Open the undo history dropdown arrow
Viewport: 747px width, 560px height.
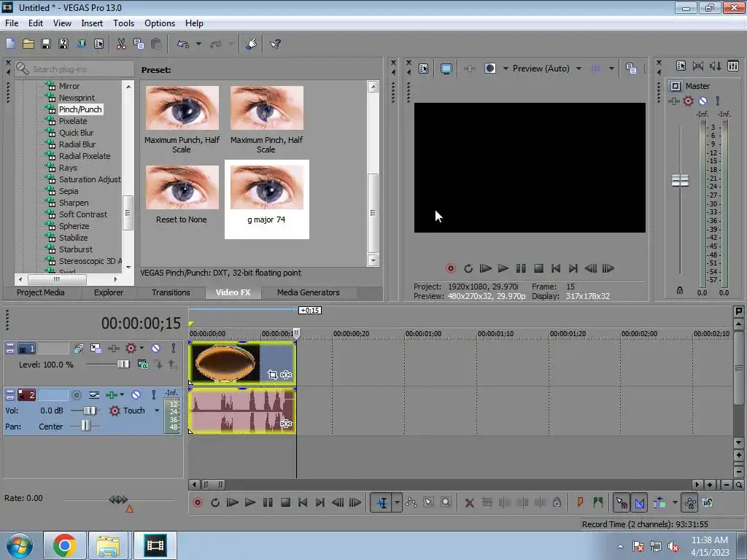[x=198, y=44]
